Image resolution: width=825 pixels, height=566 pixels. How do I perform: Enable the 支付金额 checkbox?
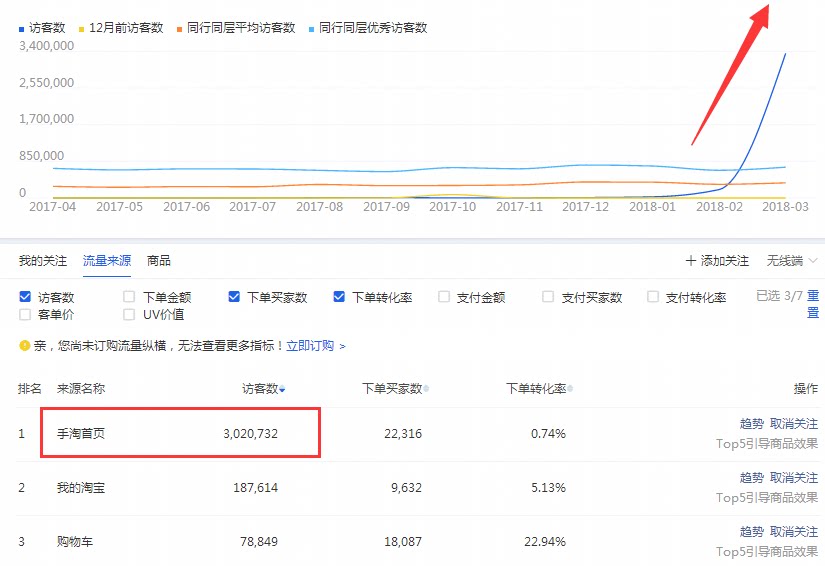(x=444, y=297)
